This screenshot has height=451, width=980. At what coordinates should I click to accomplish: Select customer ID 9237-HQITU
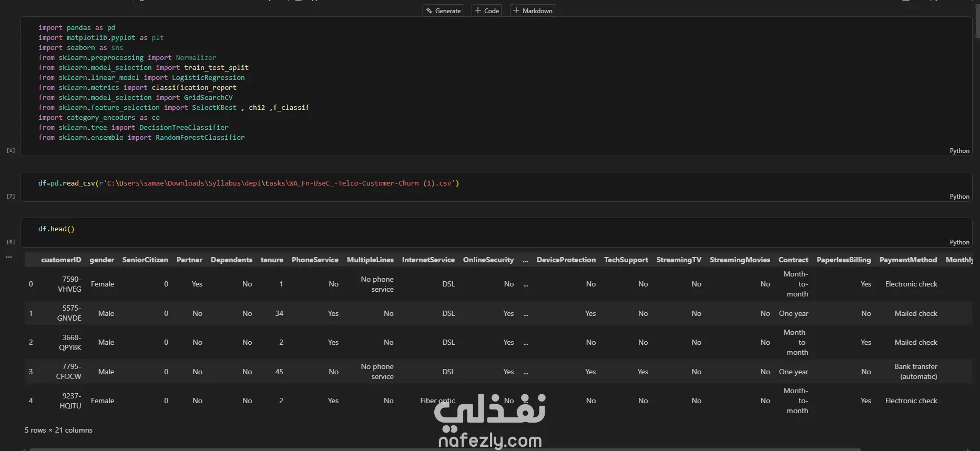point(70,401)
